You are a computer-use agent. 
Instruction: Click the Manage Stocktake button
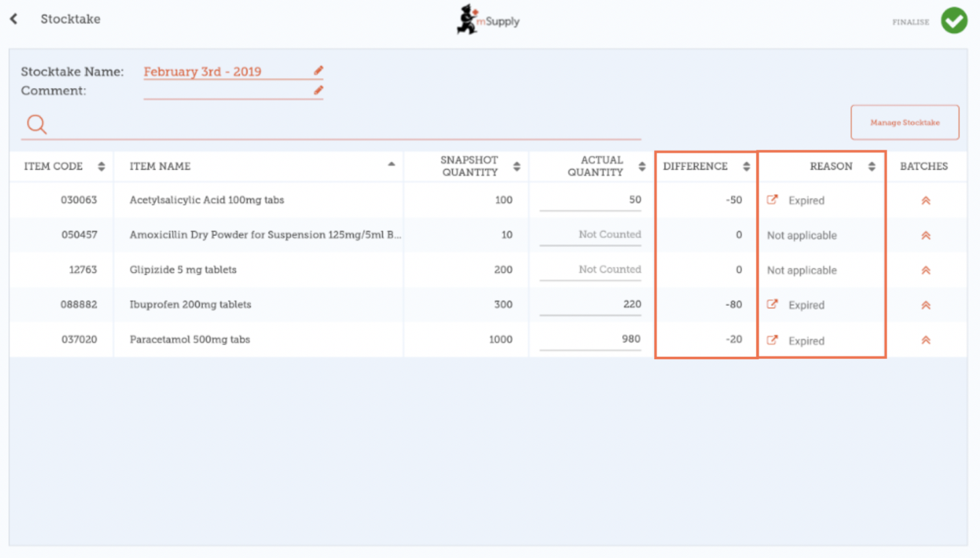(x=904, y=122)
